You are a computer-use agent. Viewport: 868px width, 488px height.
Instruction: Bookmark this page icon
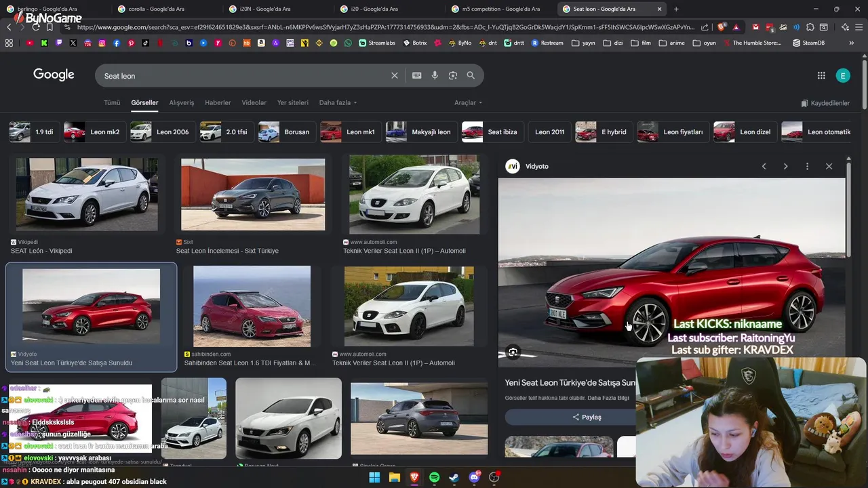(x=50, y=27)
